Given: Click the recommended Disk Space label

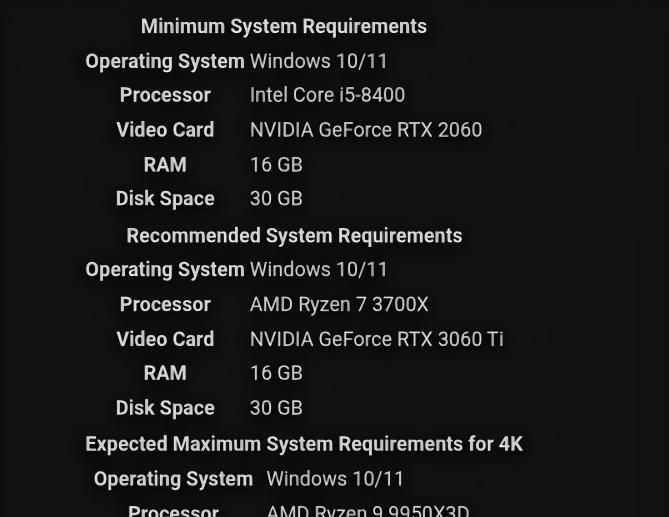Looking at the screenshot, I should [165, 408].
